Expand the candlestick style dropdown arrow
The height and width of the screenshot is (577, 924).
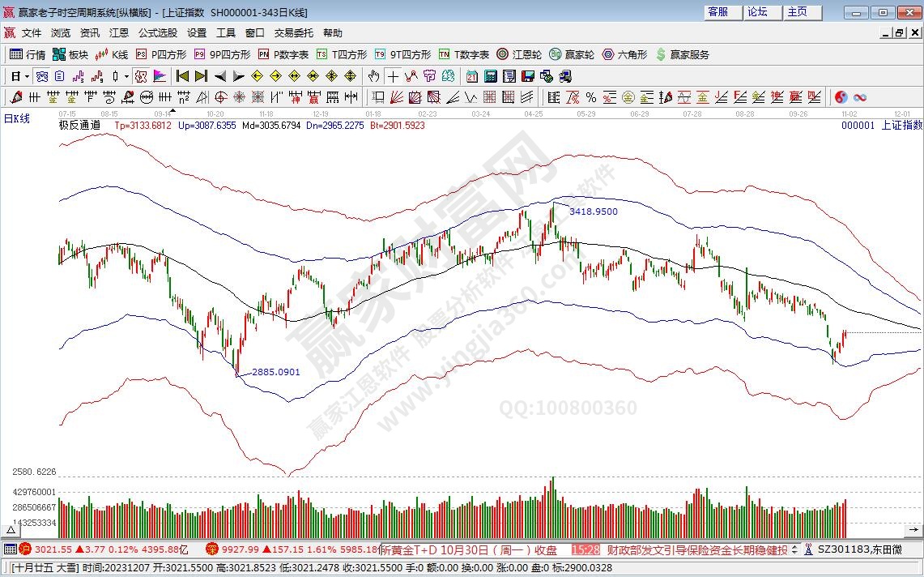tap(126, 76)
